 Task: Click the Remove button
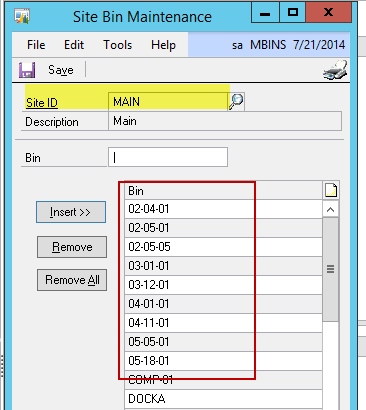coord(72,247)
